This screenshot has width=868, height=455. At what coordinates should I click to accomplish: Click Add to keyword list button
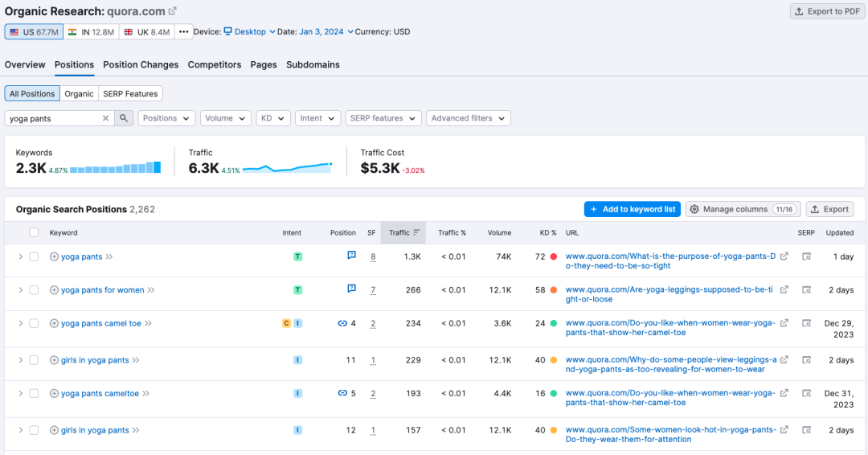[x=633, y=209]
